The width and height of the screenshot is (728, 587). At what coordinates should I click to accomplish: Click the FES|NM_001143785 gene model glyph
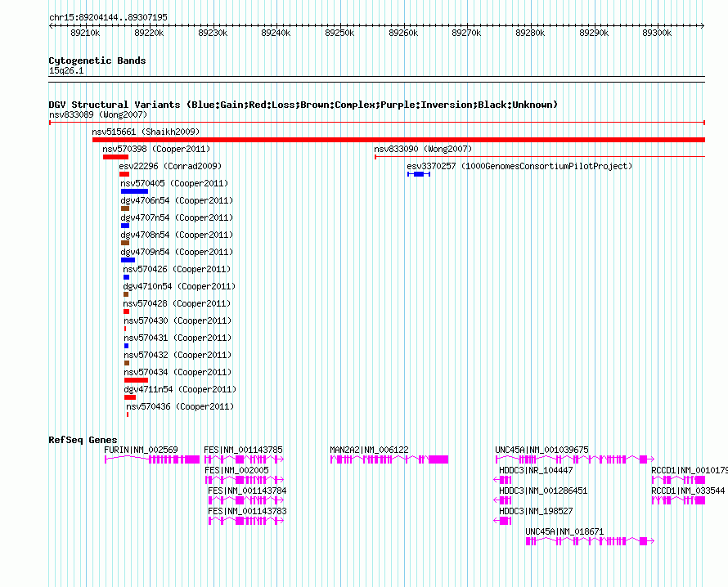pyautogui.click(x=245, y=459)
